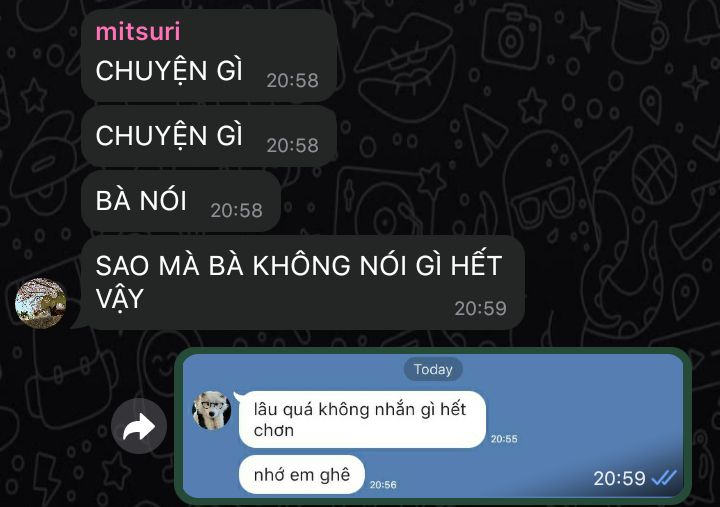Viewport: 720px width, 507px height.
Task: Click the 20:58 time of first message
Action: (292, 80)
